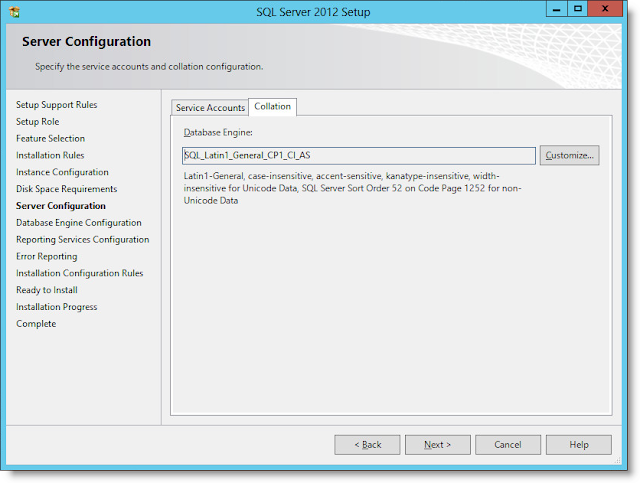This screenshot has width=640, height=483.
Task: Click the Database Engine: label
Action: tap(218, 133)
